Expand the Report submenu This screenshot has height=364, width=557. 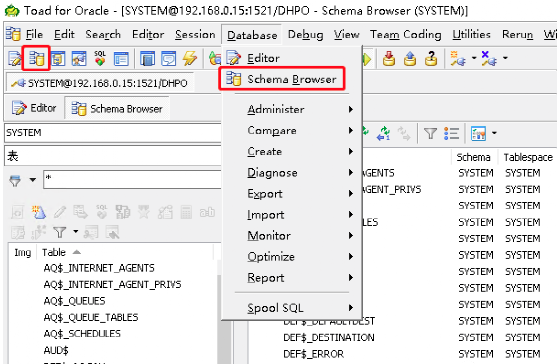click(292, 277)
